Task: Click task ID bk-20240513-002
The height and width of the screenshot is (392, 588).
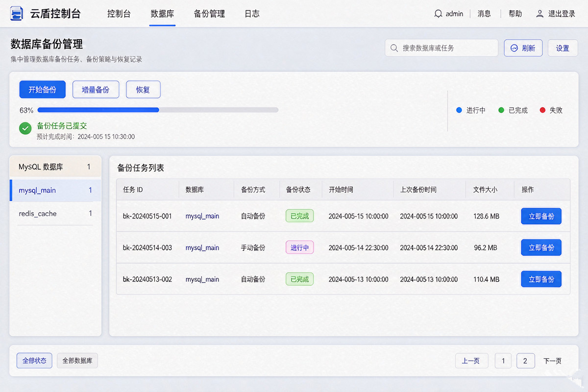Action: coord(147,279)
